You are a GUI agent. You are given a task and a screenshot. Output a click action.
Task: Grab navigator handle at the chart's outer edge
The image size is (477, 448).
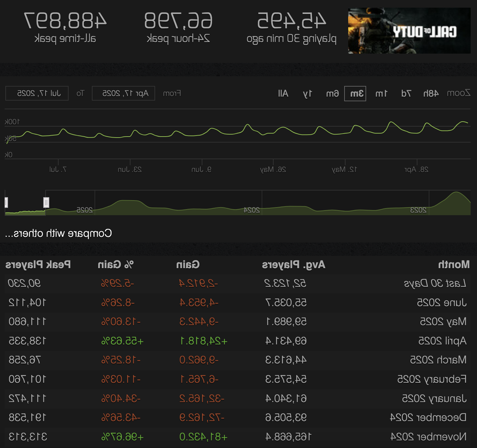(x=6, y=202)
